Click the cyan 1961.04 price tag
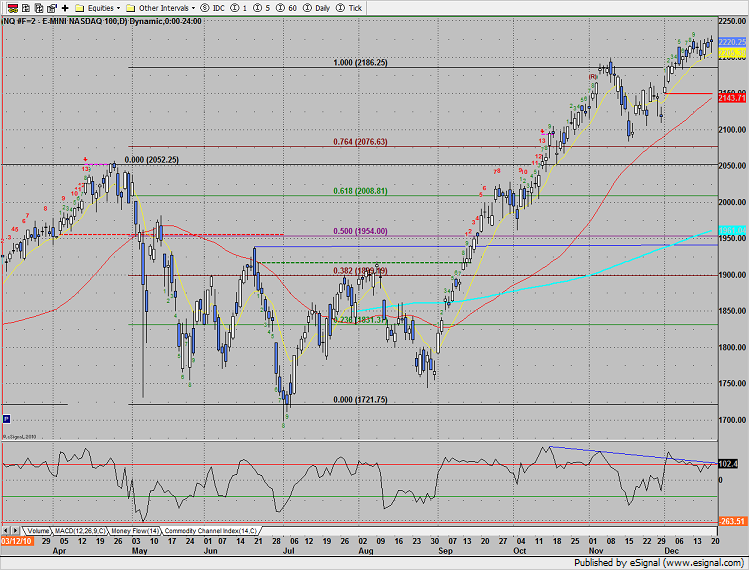The image size is (749, 570). coord(732,230)
